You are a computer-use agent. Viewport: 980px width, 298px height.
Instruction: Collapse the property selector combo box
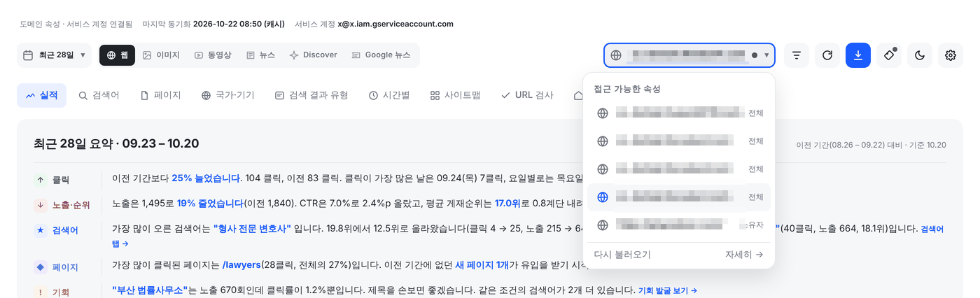coord(689,55)
